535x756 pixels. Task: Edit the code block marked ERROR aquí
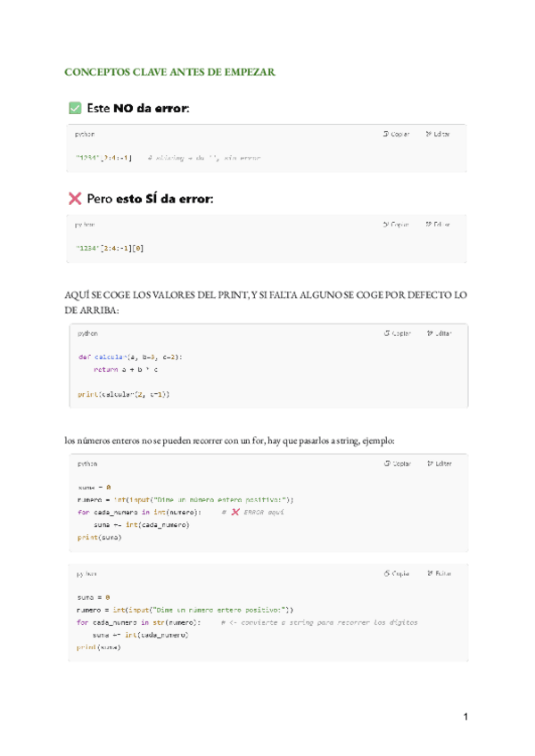point(439,464)
